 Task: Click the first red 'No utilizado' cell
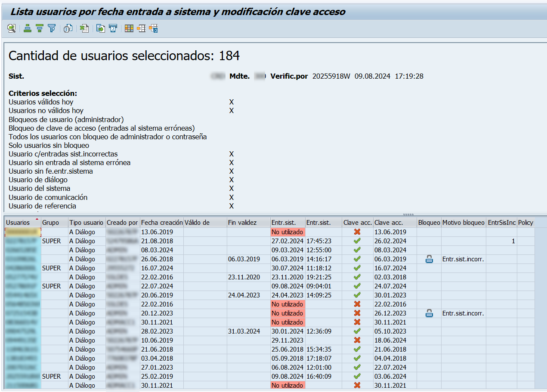pyautogui.click(x=287, y=232)
